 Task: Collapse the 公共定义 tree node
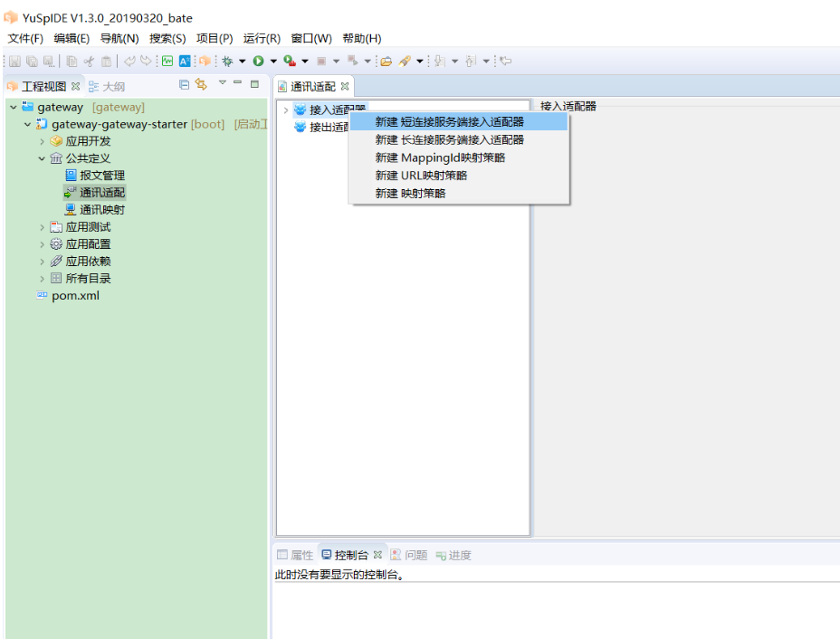tap(42, 158)
